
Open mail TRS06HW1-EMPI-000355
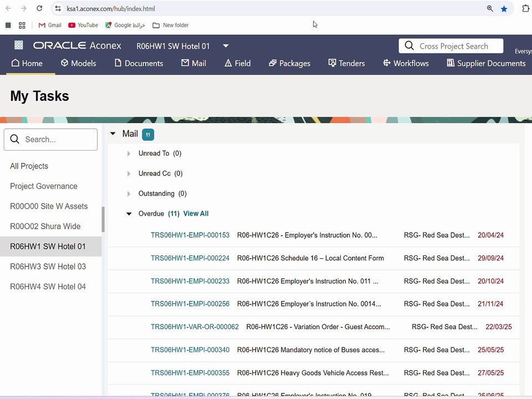(190, 373)
